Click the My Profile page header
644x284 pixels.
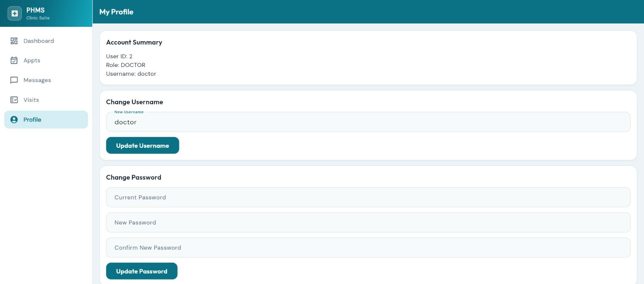116,12
